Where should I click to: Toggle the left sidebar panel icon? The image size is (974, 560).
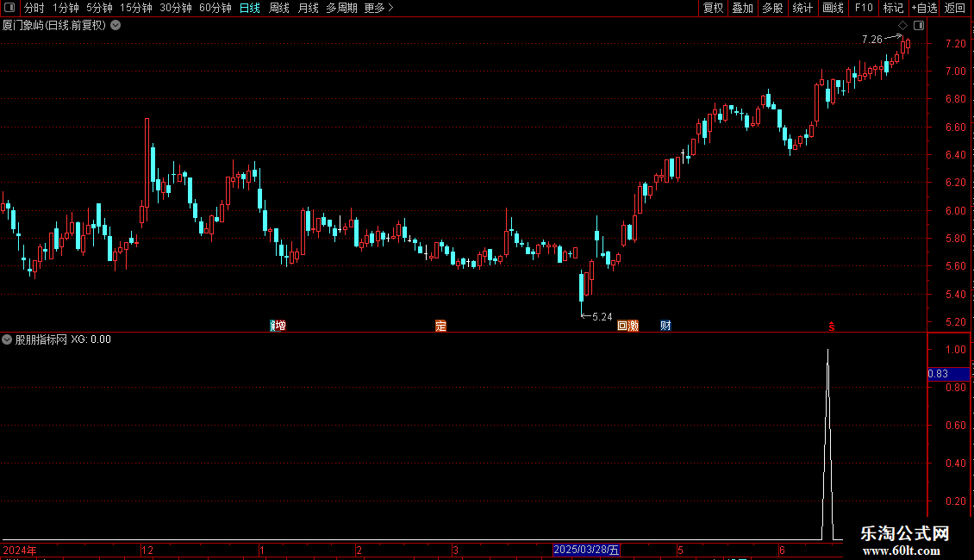click(9, 8)
